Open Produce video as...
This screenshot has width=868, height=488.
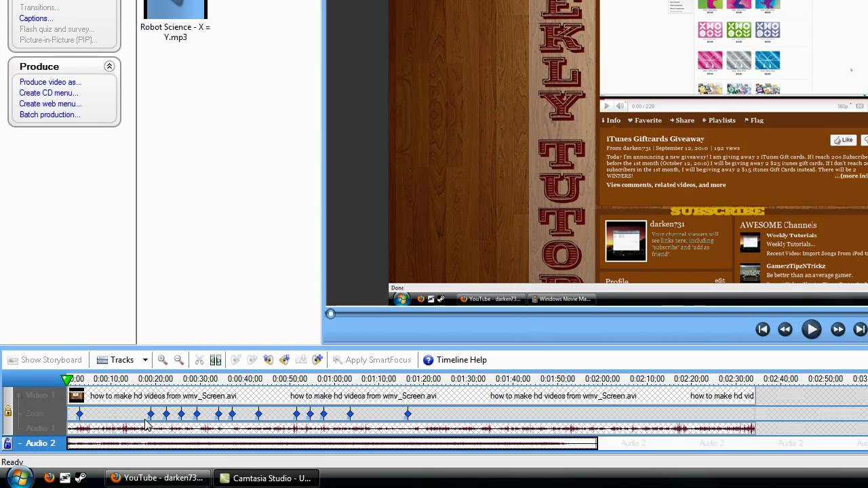(50, 82)
